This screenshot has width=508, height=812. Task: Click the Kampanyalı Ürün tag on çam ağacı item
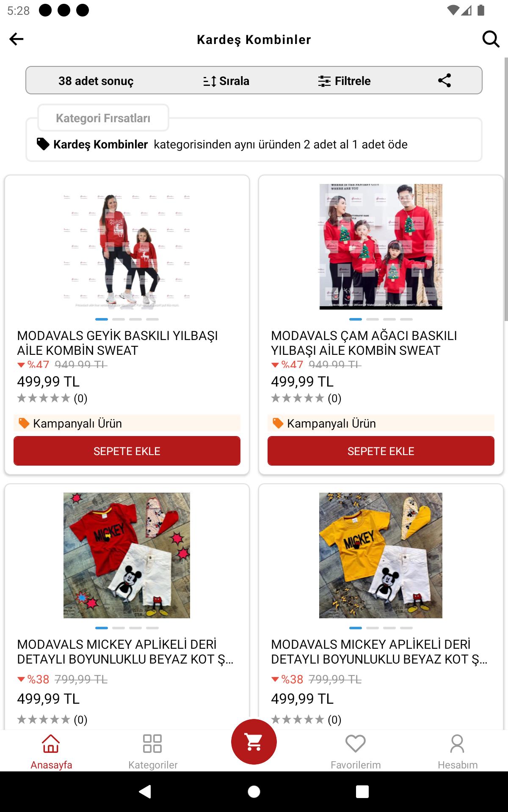click(x=381, y=423)
